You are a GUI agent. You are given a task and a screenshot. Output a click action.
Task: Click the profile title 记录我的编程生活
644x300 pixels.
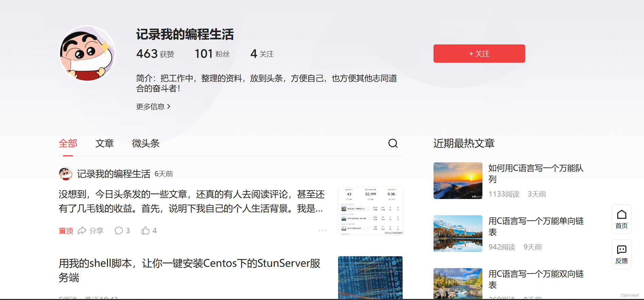coord(185,34)
